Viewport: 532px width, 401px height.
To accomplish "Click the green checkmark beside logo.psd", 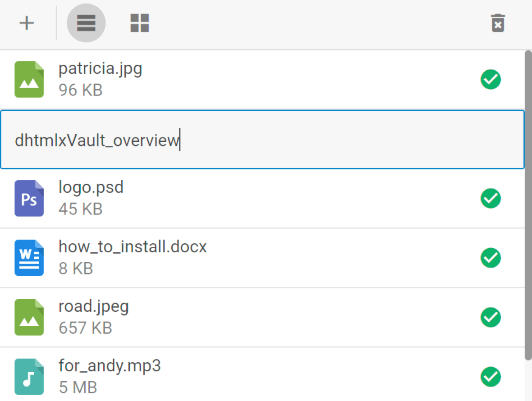I will pyautogui.click(x=491, y=198).
